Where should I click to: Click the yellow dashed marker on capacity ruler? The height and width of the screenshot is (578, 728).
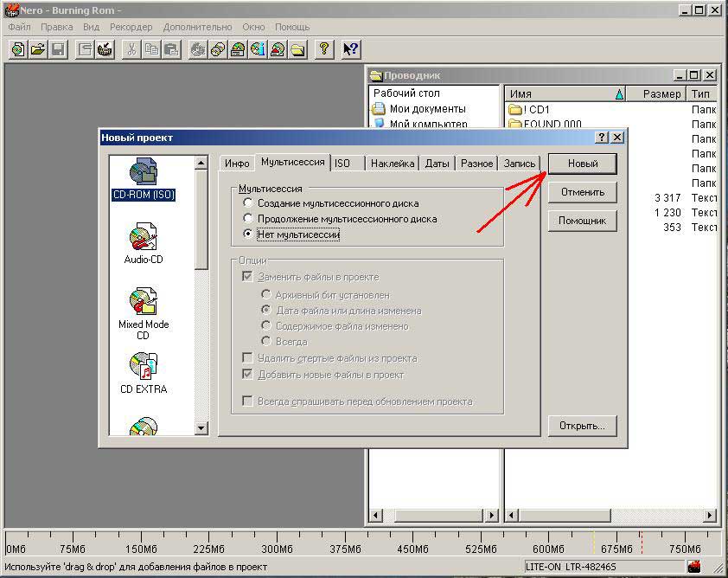tap(593, 542)
